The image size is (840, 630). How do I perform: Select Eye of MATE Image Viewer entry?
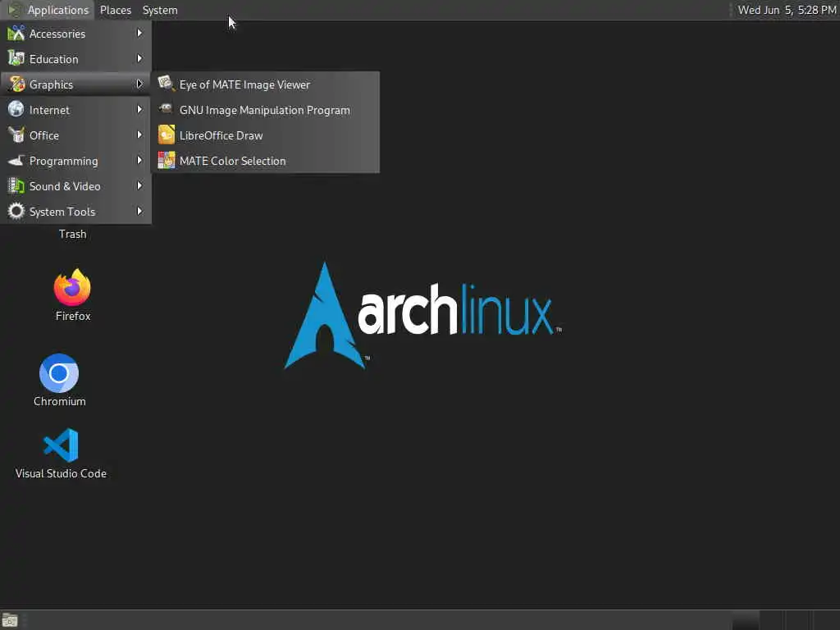(x=266, y=84)
